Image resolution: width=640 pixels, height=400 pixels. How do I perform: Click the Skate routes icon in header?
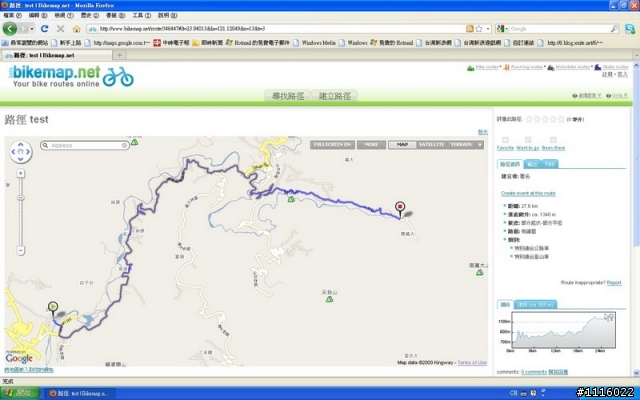click(598, 67)
